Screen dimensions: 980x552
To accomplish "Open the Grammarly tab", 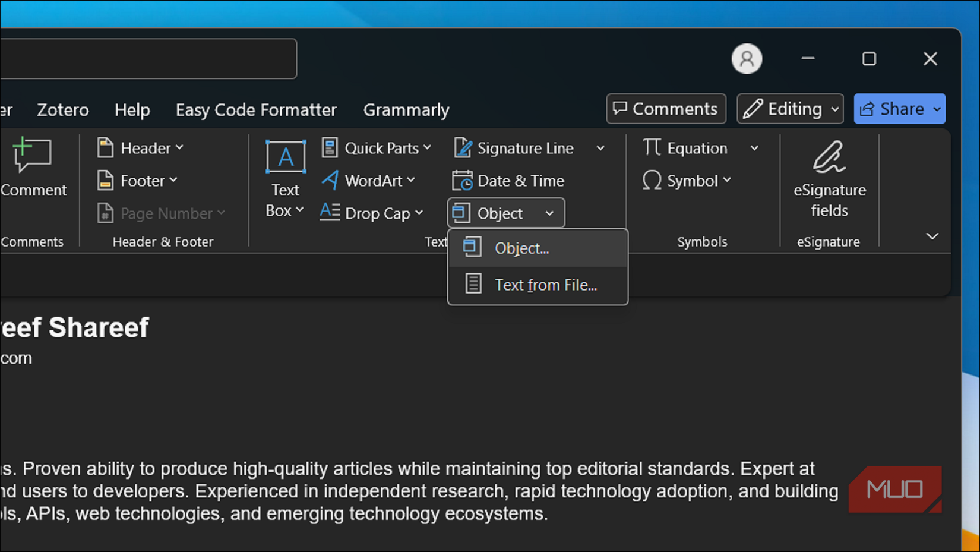I will (x=406, y=110).
